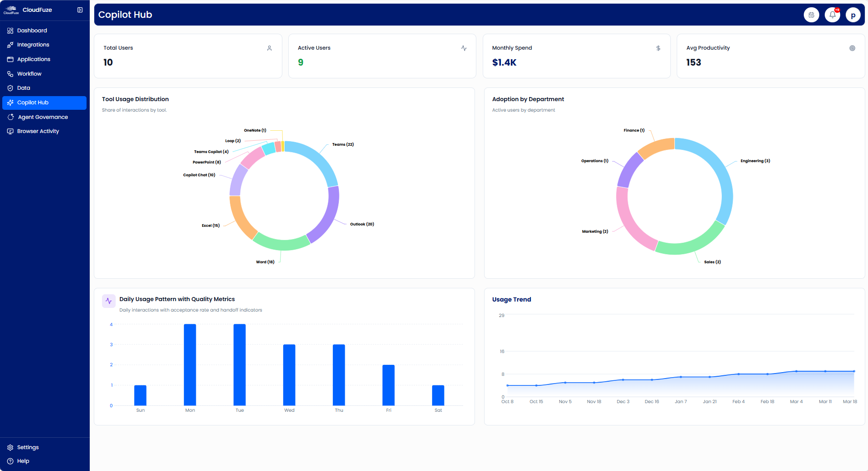Click the 'PowerPoint (8)' label

click(x=207, y=162)
